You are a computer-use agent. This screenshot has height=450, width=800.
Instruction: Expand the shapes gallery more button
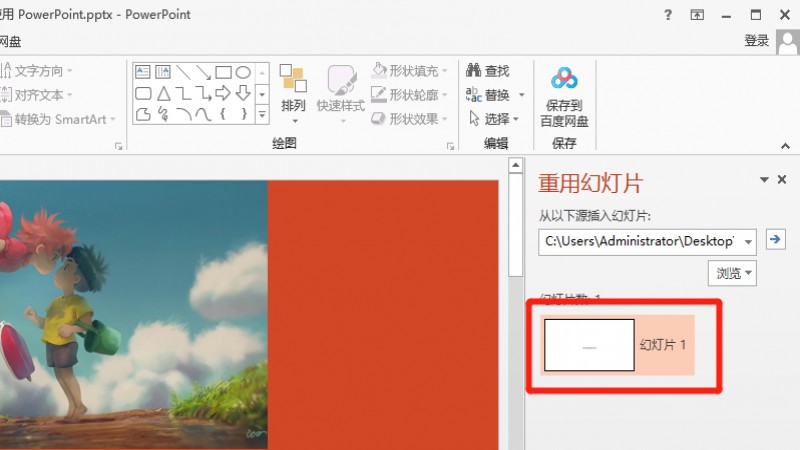262,114
